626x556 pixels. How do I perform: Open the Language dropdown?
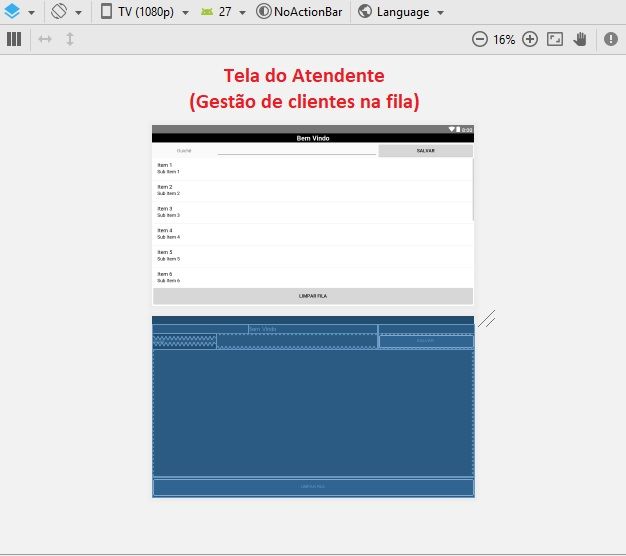point(401,12)
